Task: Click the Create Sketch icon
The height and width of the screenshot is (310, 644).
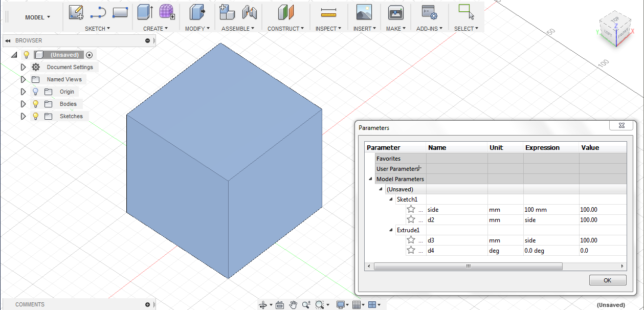Action: pyautogui.click(x=76, y=12)
